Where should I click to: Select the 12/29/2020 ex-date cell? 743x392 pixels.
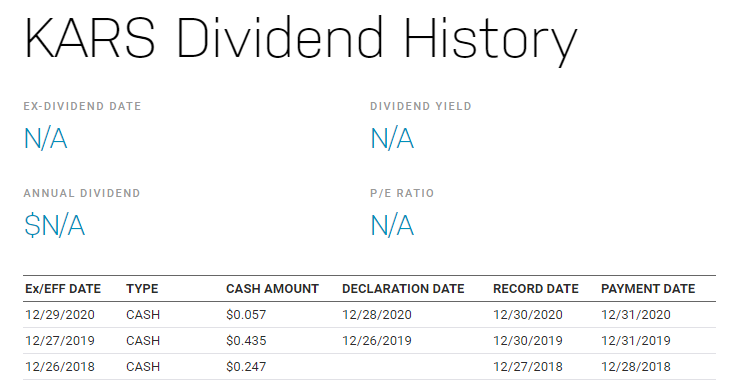pyautogui.click(x=60, y=315)
